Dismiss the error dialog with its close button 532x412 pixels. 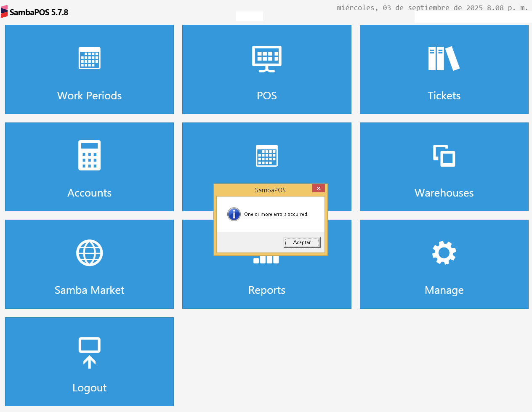[319, 188]
